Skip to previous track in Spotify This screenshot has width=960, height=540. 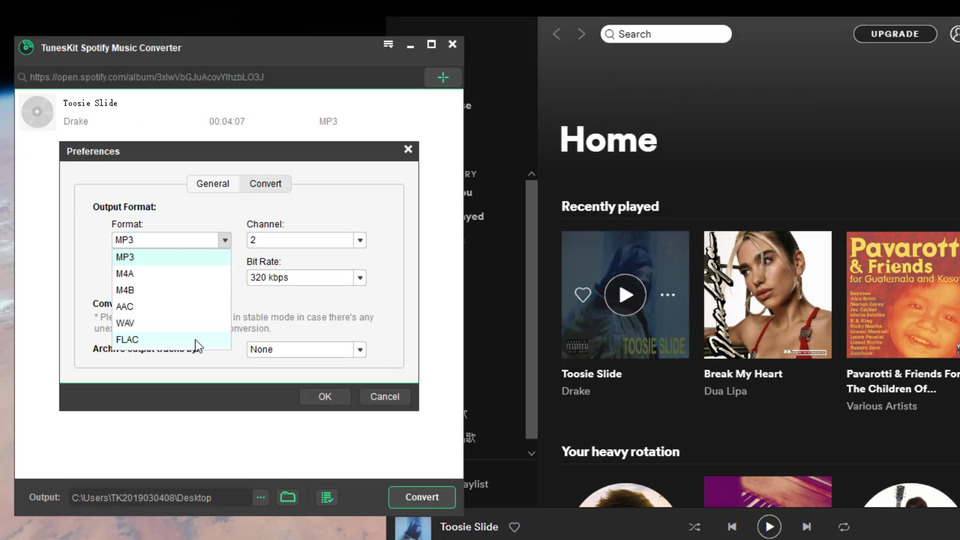pos(732,527)
